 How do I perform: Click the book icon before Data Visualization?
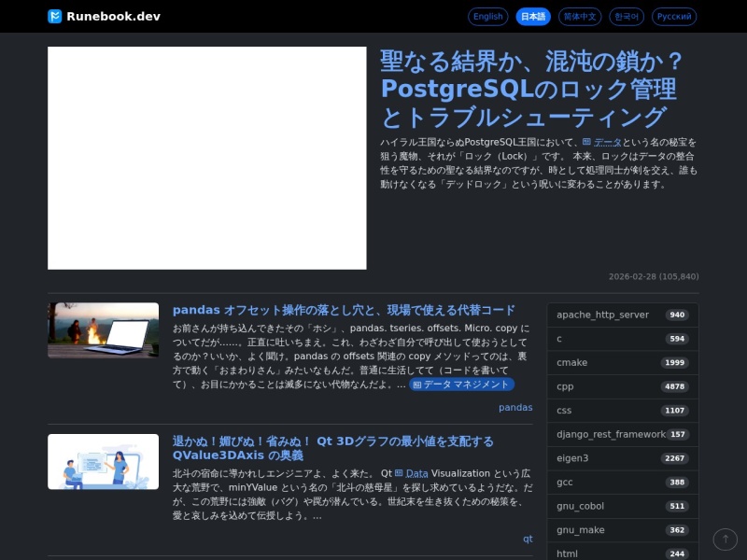point(399,473)
